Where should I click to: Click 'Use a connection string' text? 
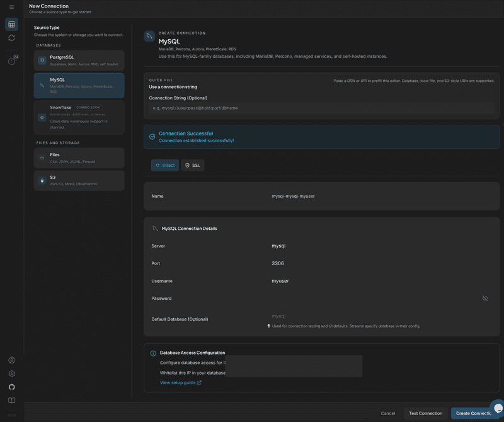tap(173, 87)
